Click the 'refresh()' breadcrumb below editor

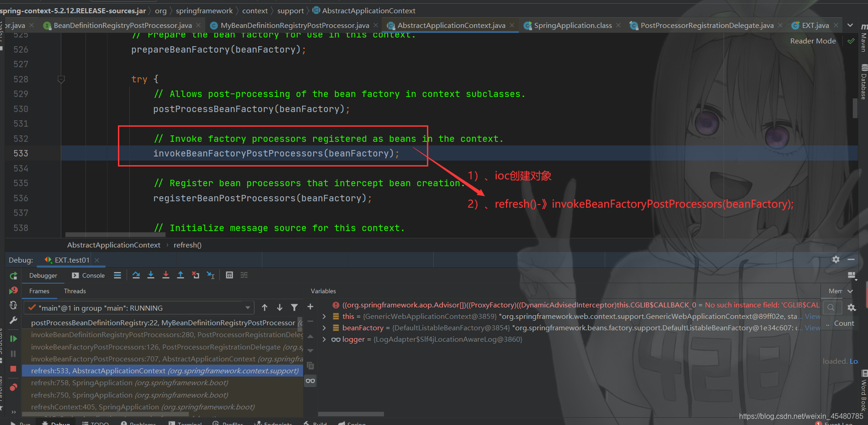tap(187, 245)
